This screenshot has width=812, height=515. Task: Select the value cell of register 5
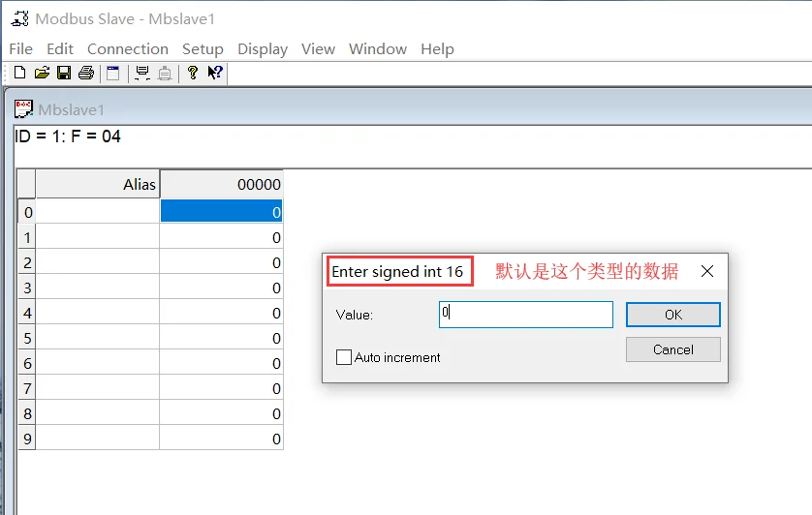pyautogui.click(x=221, y=338)
